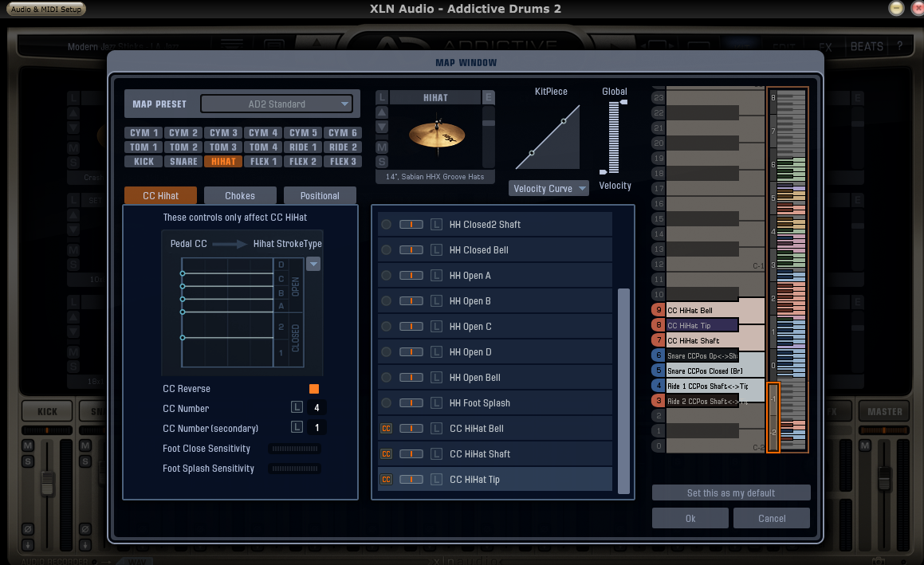Image resolution: width=924 pixels, height=565 pixels.
Task: Click the CC Number (secondary) value field
Action: 317,428
